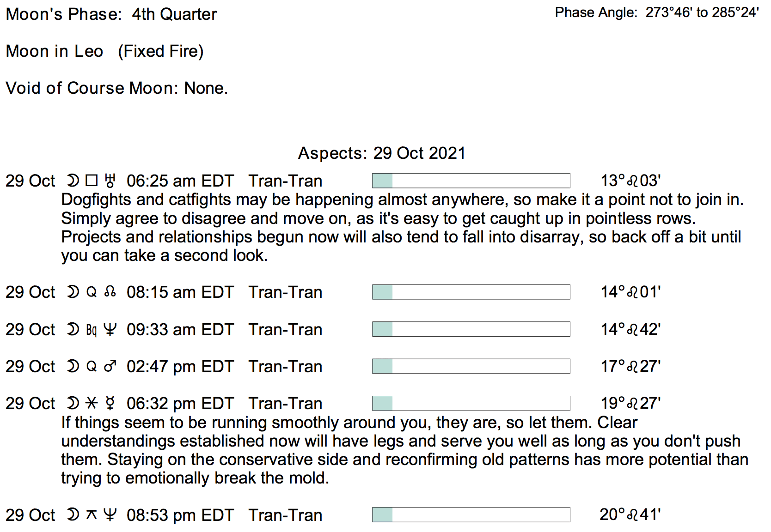Click the Leo glyph in the 13°03' position
This screenshot has height=532, width=771.
[x=632, y=181]
